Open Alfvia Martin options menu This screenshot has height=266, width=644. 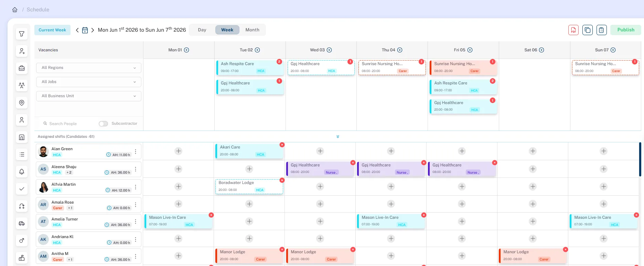tap(136, 187)
